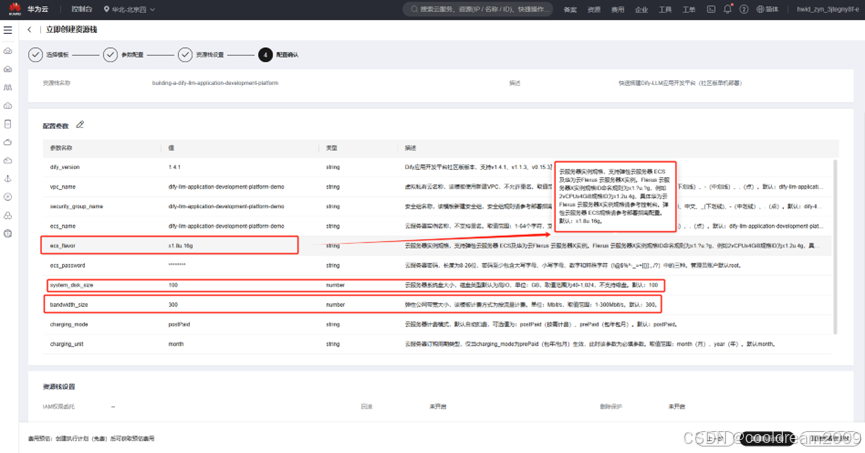Click completed 参数配置 step checkmark

click(x=110, y=55)
